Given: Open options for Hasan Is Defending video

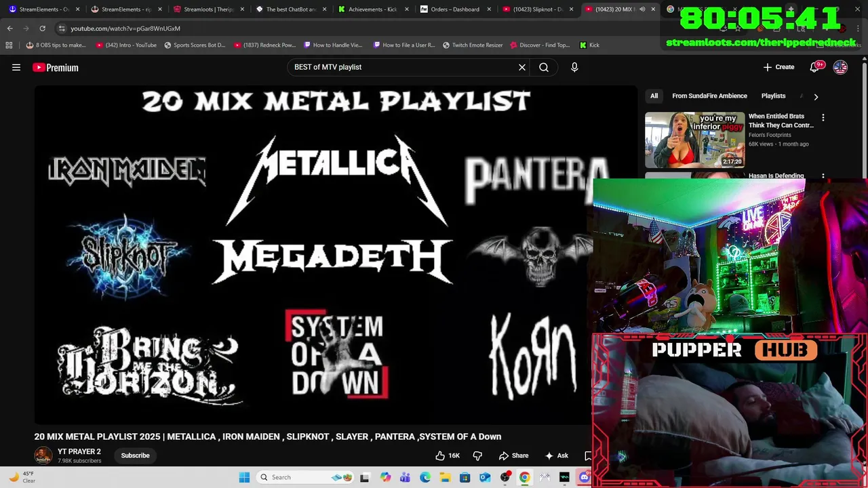Looking at the screenshot, I should pos(823,177).
